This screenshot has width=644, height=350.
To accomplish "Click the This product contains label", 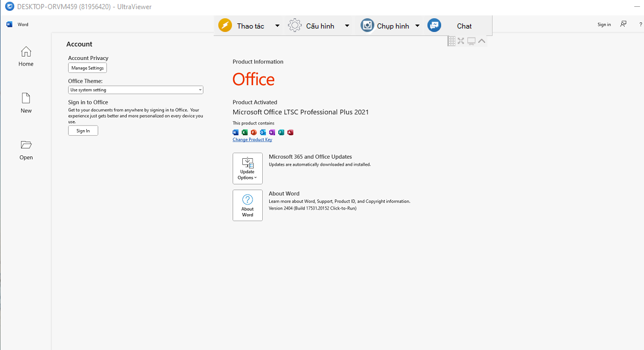I will tap(253, 123).
